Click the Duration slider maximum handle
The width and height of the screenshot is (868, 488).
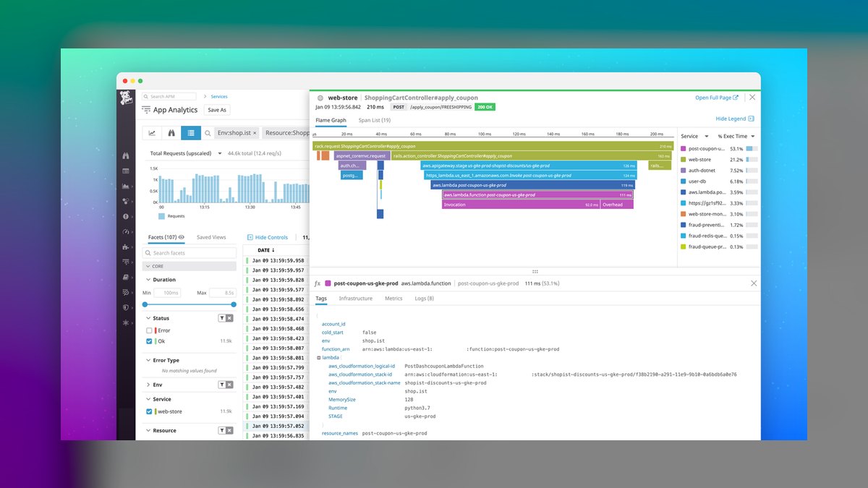[x=234, y=304]
